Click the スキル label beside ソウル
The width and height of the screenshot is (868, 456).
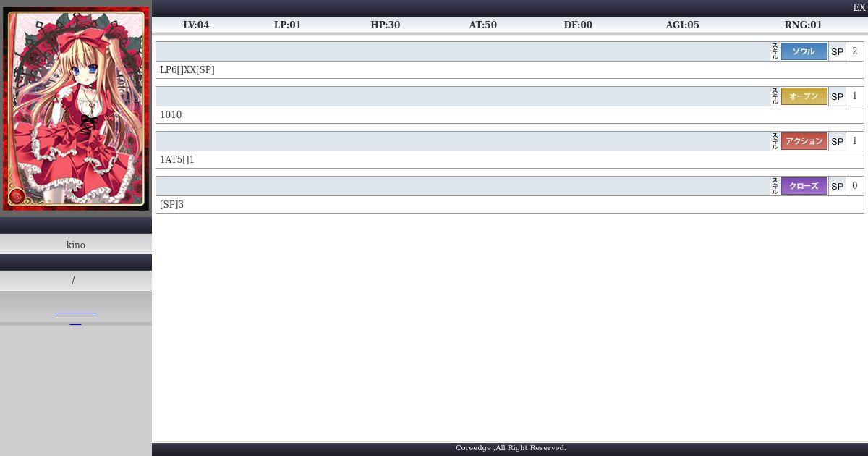click(775, 51)
